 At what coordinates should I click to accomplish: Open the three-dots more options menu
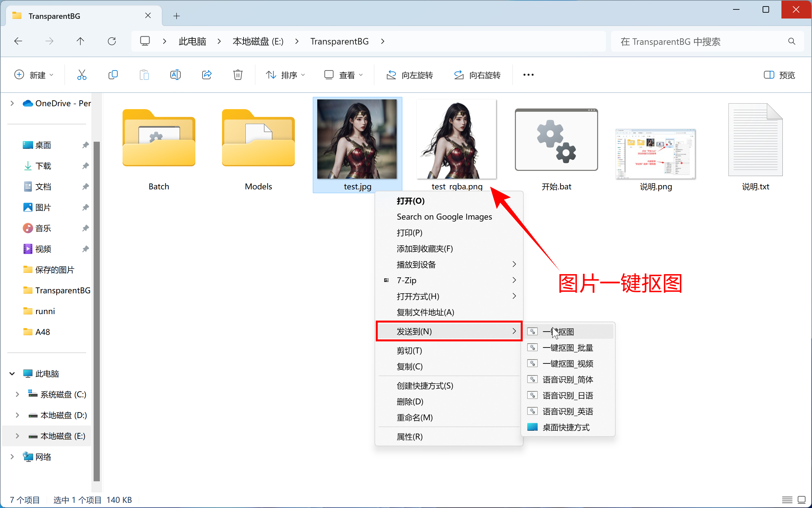tap(528, 75)
